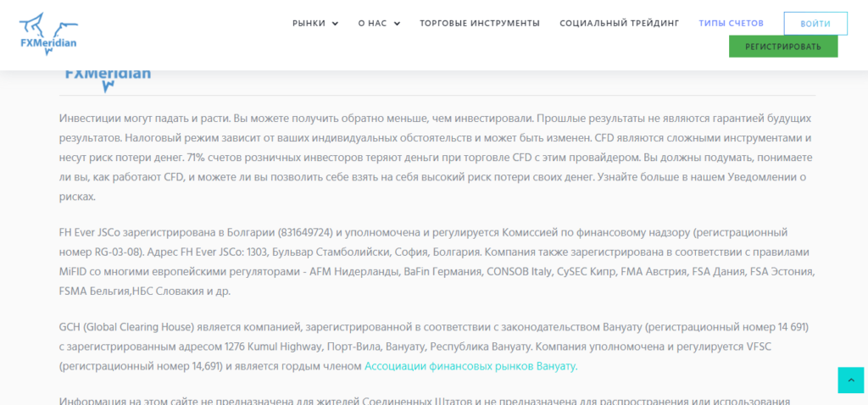Click the text "Узнайте больше в нашем Уведомлении о"
The height and width of the screenshot is (405, 868).
[x=701, y=177]
